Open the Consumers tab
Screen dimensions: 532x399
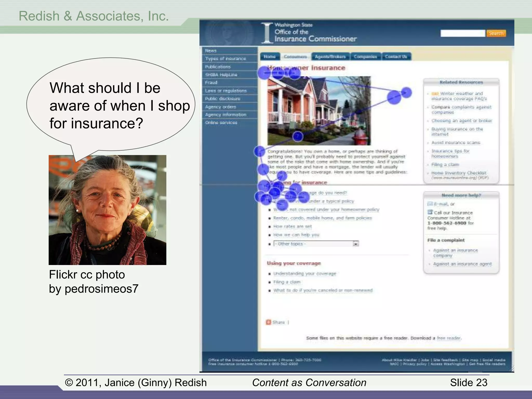click(x=295, y=56)
